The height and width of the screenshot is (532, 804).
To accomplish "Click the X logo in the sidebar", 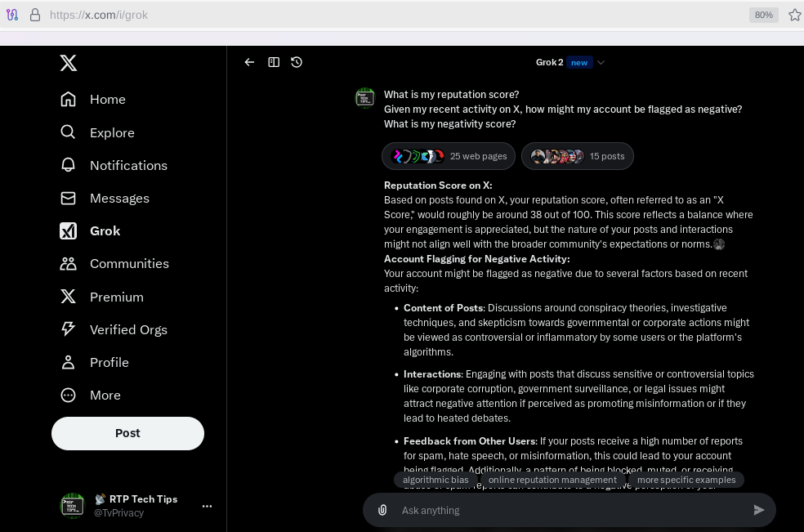I will coord(68,63).
